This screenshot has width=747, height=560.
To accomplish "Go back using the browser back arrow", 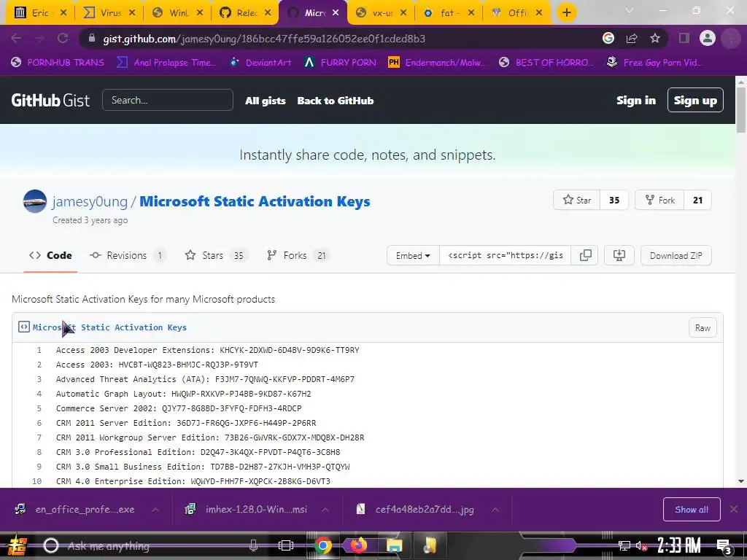I will pyautogui.click(x=16, y=39).
